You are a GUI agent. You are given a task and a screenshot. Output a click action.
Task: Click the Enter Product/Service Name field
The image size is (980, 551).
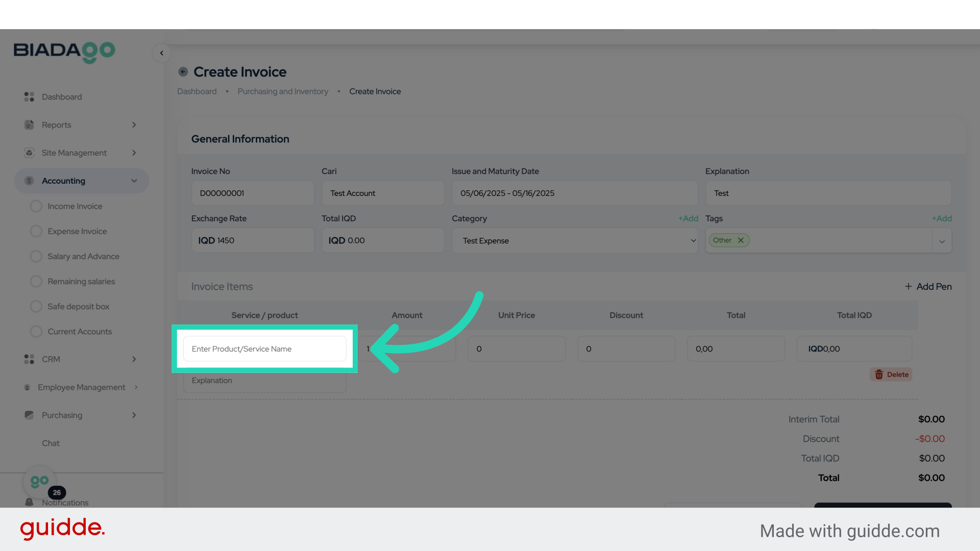pos(264,348)
